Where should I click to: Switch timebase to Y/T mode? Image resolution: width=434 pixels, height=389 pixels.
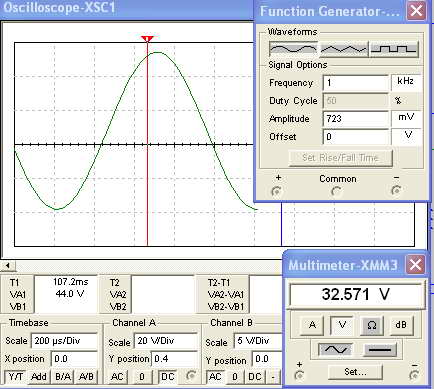pyautogui.click(x=15, y=377)
